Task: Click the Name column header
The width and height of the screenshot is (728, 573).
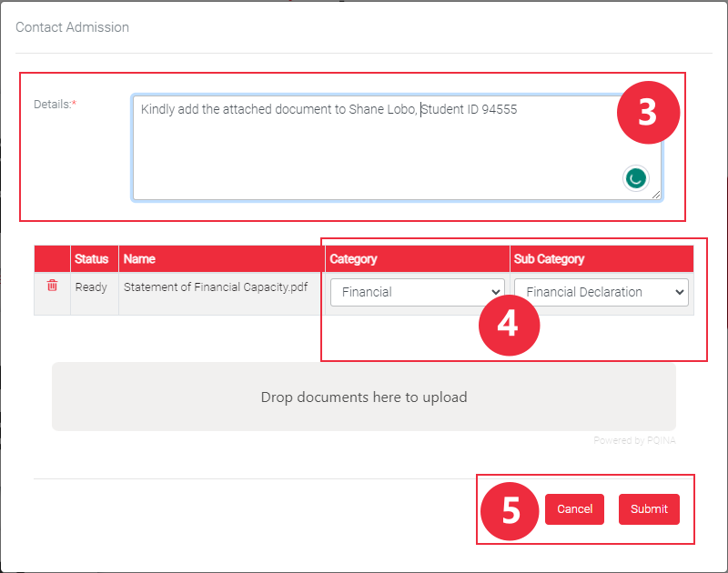Action: click(139, 259)
